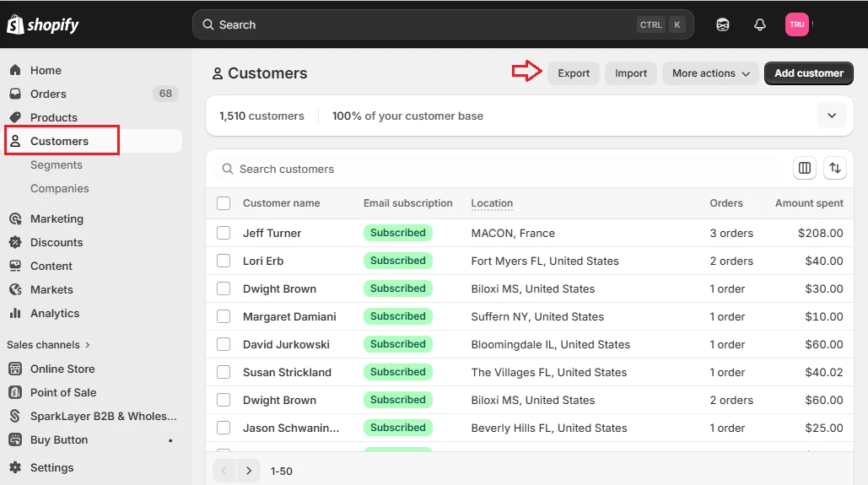
Task: Sort by the Location column header
Action: (x=492, y=203)
